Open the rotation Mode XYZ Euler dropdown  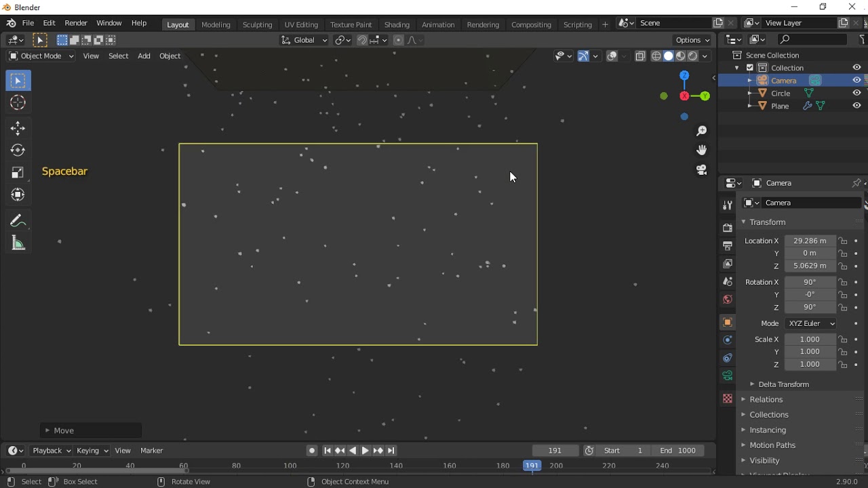click(811, 324)
